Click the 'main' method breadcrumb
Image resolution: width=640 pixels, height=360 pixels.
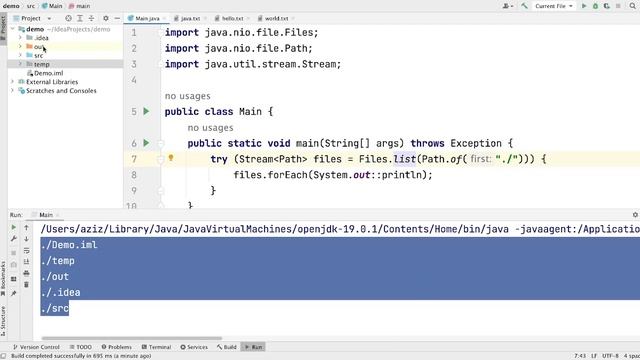(80, 6)
